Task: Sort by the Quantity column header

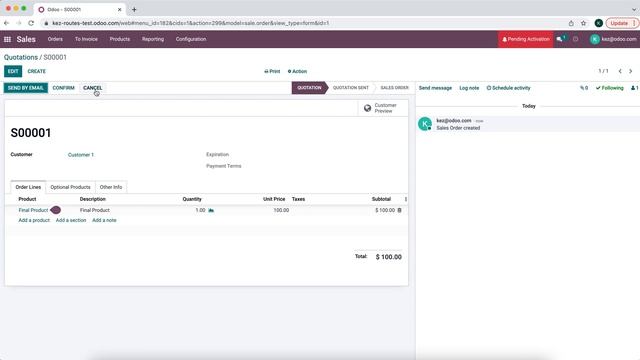Action: [192, 199]
